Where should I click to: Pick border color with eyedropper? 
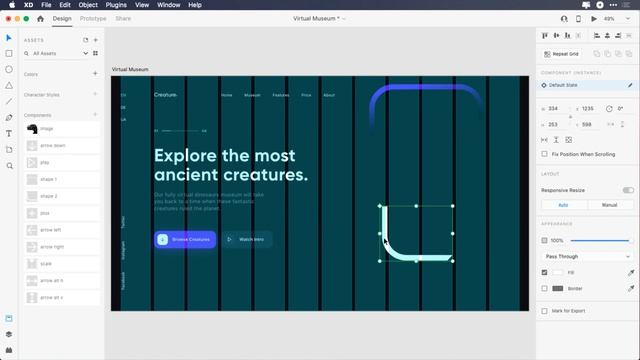pyautogui.click(x=631, y=289)
